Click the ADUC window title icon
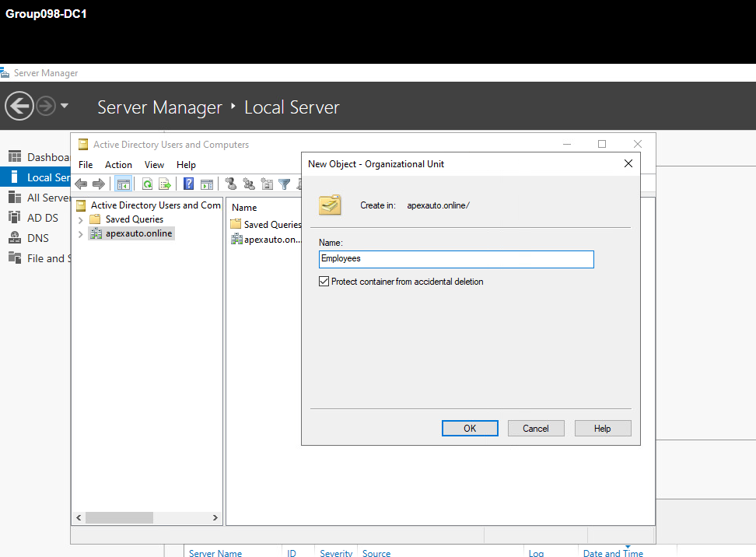 point(83,144)
